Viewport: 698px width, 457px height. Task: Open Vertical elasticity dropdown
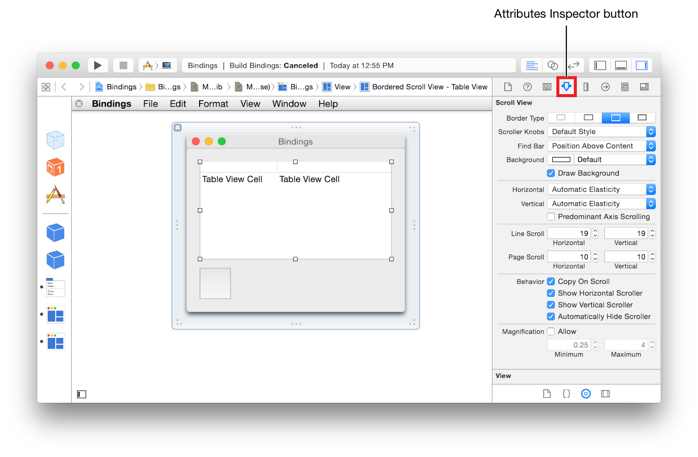coord(601,204)
